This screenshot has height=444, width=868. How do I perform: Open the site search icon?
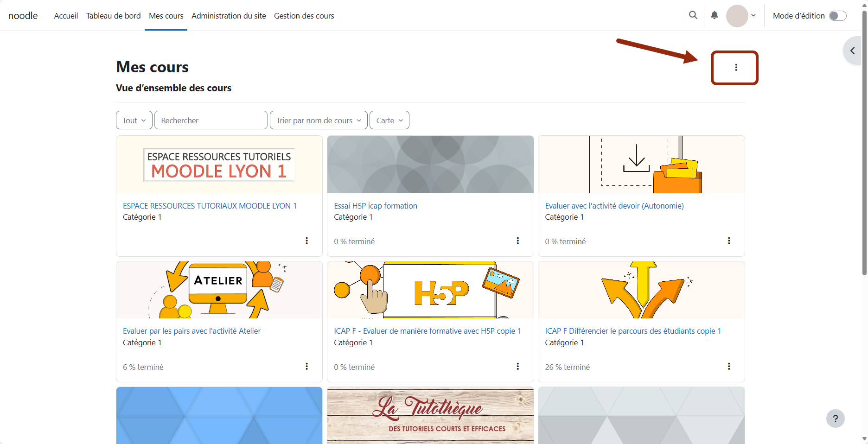[x=693, y=15]
